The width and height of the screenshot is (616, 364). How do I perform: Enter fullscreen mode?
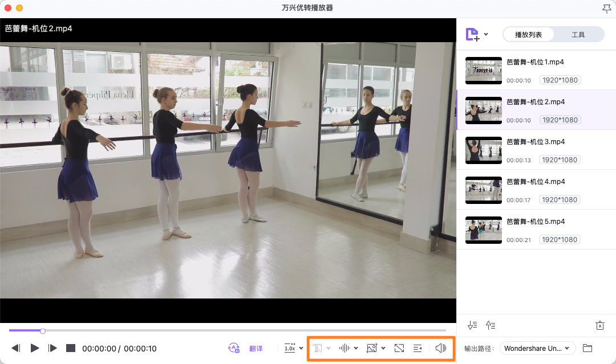[x=399, y=348]
